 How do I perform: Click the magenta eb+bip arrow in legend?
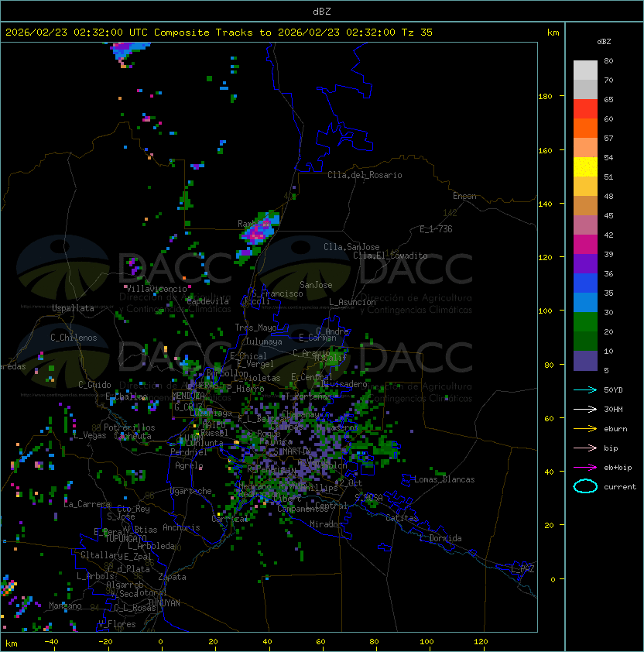[x=585, y=468]
